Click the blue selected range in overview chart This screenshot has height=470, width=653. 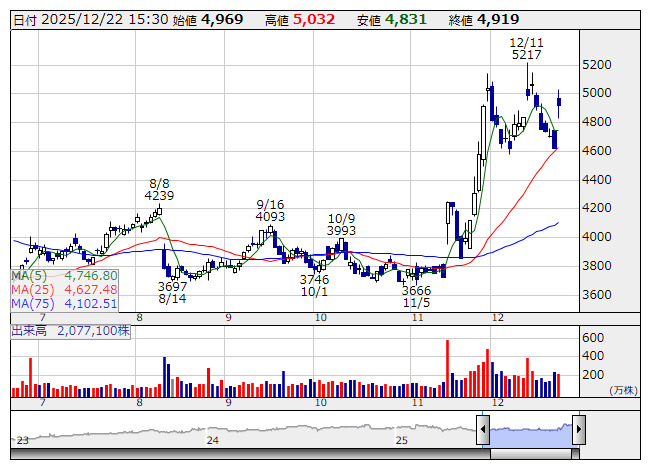[x=530, y=431]
